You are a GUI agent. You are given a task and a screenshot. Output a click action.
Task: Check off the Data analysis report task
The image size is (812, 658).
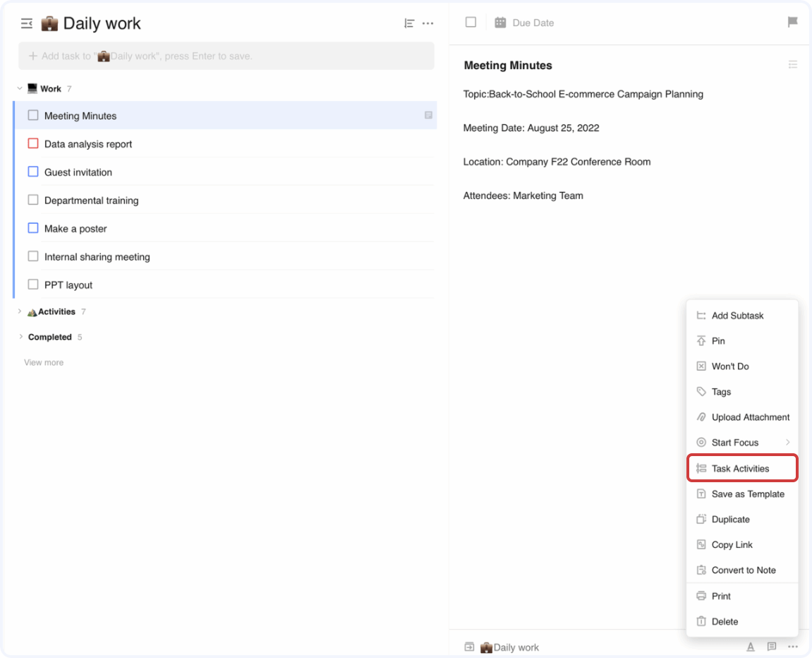tap(33, 143)
